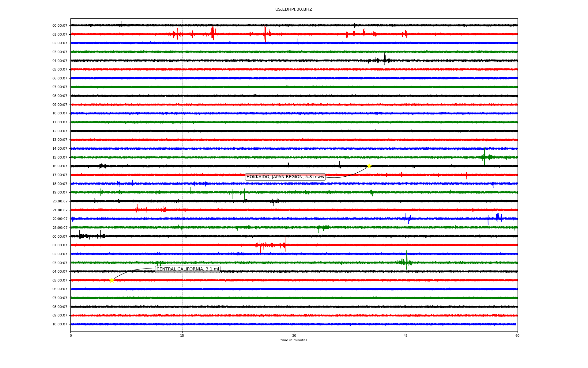Click the Hokkaido earthquake yellow star marker

tap(369, 166)
